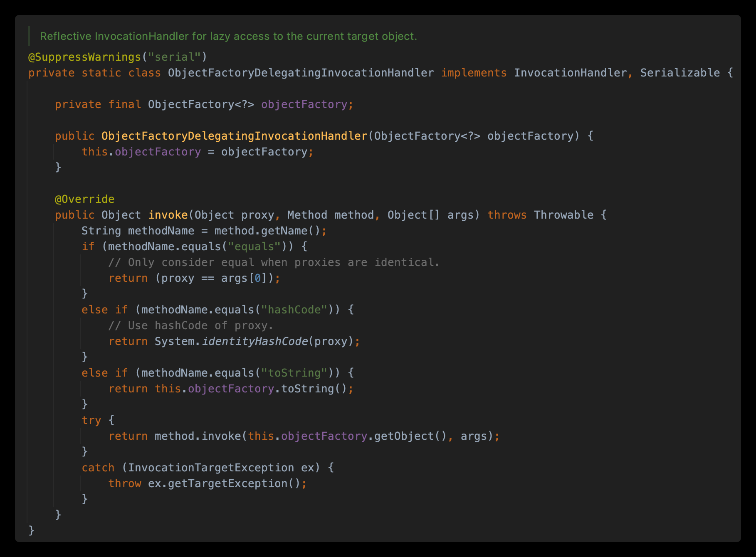
Task: Click the "toString" string literal
Action: [294, 373]
